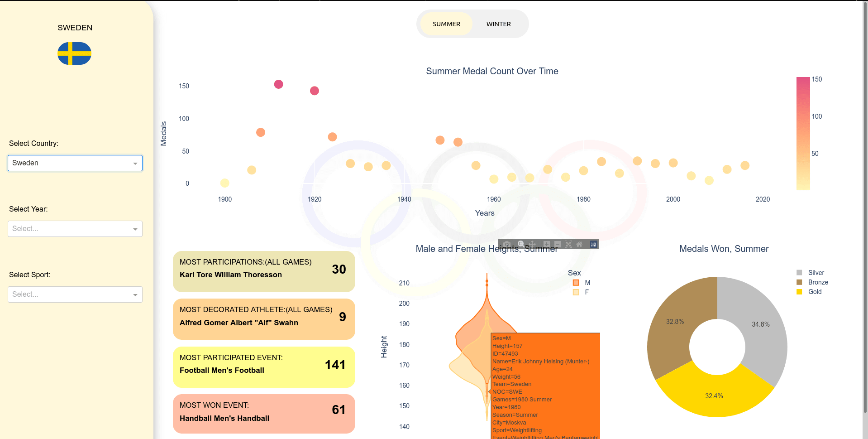This screenshot has height=439, width=868.
Task: Select the Zoom tool in plot modebar
Action: [x=521, y=244]
